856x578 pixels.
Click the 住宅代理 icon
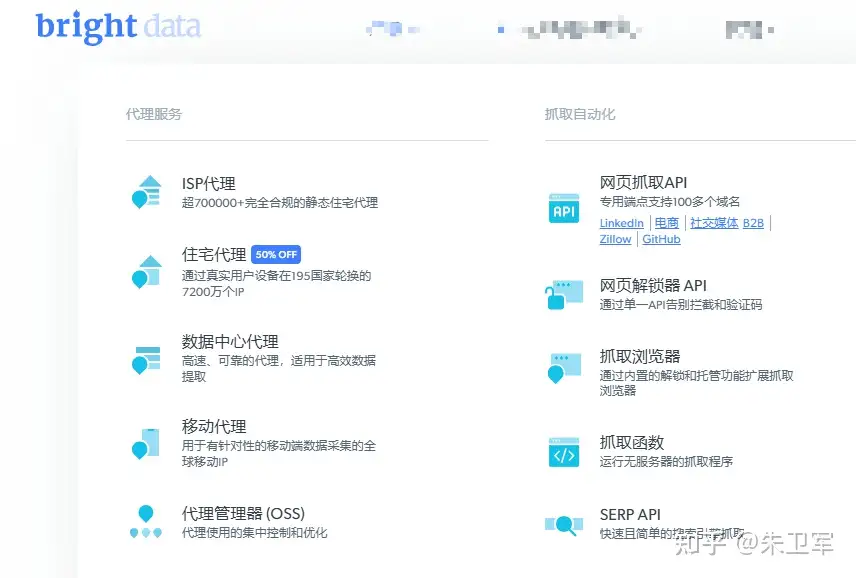pyautogui.click(x=147, y=271)
